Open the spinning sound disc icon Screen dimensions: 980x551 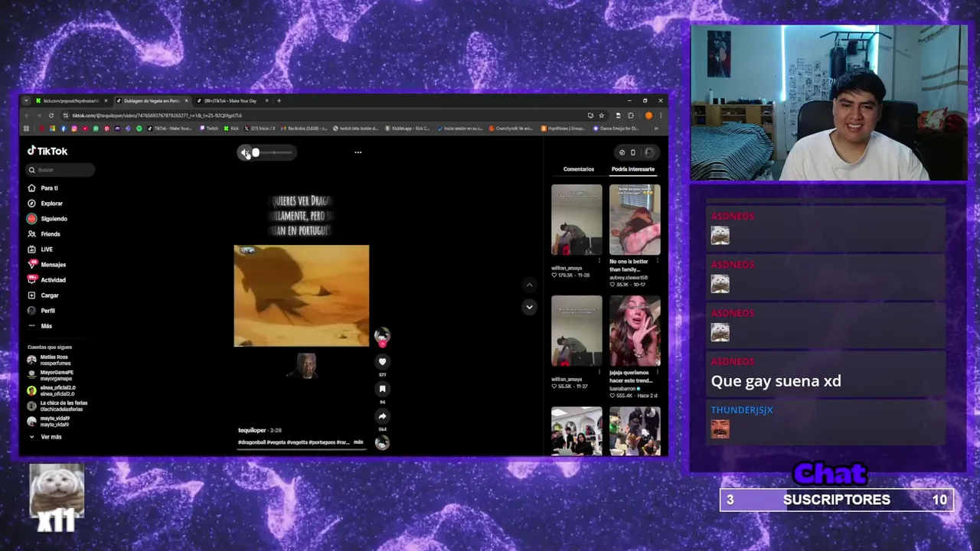[382, 442]
